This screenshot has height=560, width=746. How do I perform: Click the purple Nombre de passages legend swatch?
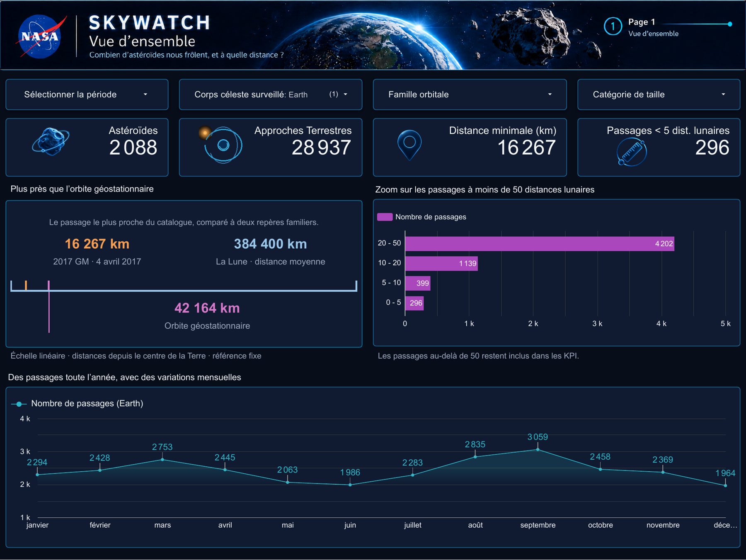pyautogui.click(x=385, y=217)
